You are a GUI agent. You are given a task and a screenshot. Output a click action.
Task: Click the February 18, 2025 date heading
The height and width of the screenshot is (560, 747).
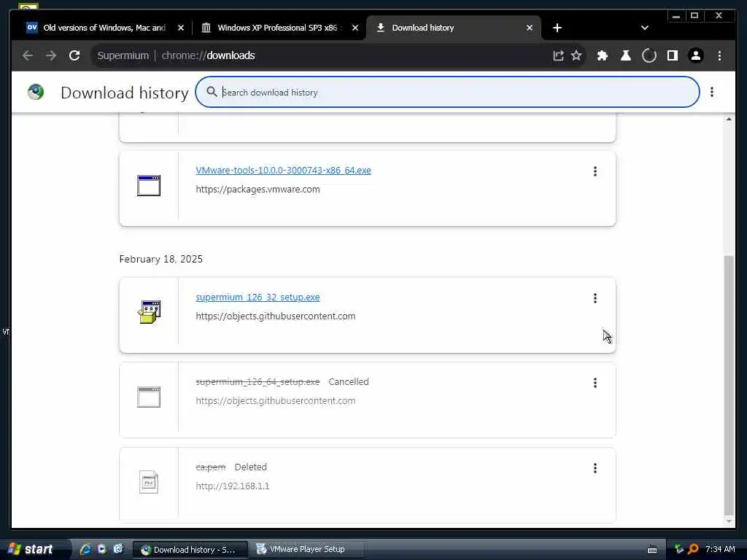(161, 259)
